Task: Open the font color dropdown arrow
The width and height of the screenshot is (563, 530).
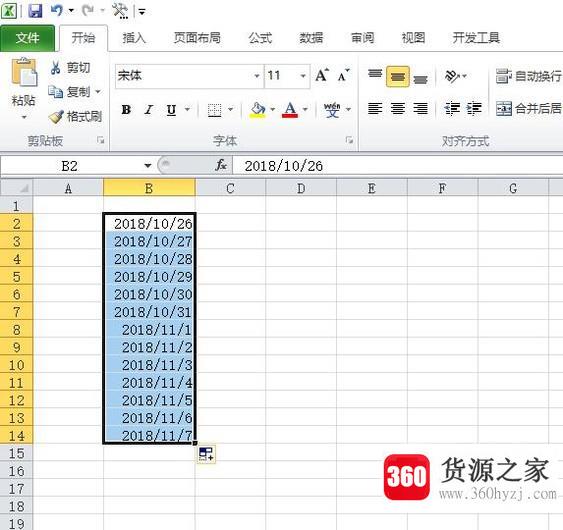Action: (305, 109)
